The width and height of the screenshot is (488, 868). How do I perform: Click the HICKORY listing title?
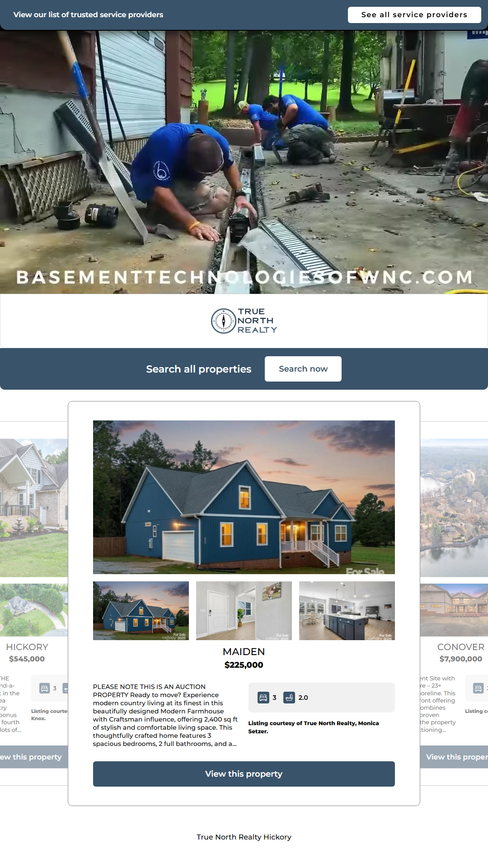pyautogui.click(x=27, y=647)
